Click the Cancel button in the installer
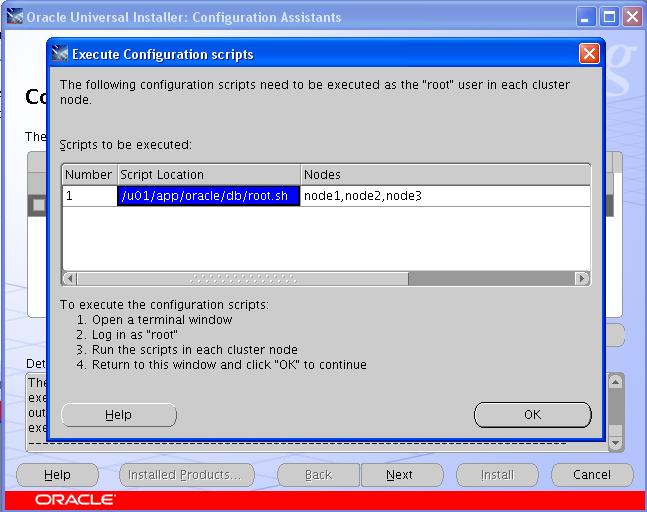Screen dimensions: 647x512 coord(591,475)
